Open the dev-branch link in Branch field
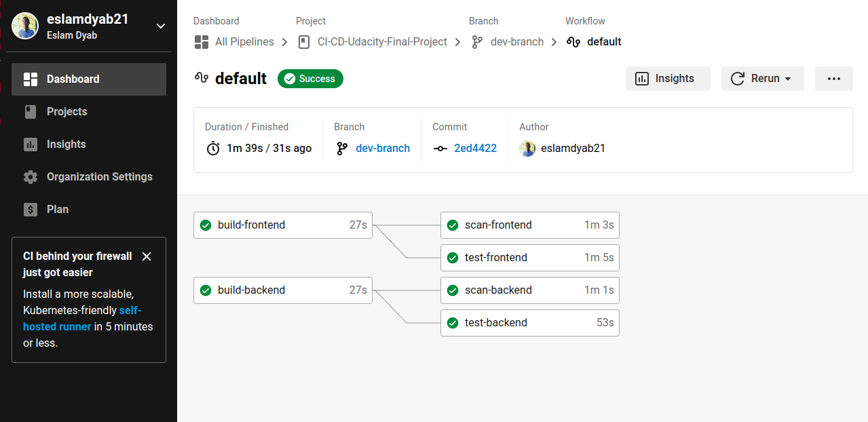Viewport: 868px width, 422px height. [x=383, y=149]
